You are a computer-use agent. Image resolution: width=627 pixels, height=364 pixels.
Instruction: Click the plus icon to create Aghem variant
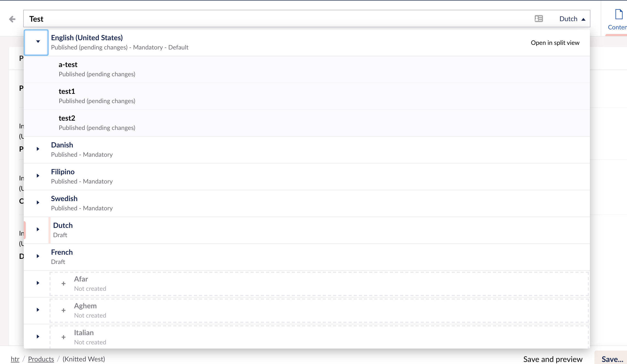point(63,310)
